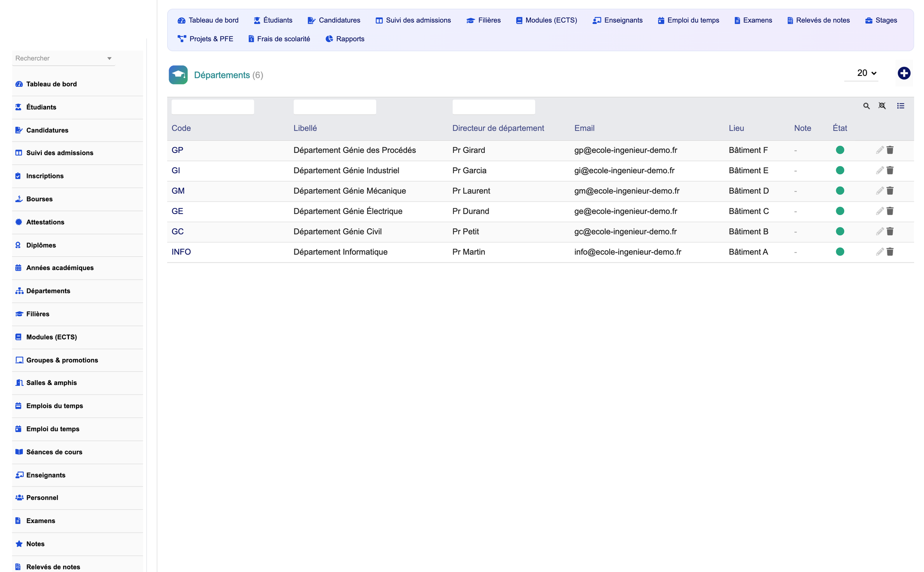This screenshot has height=572, width=924.
Task: Open Rapports in top navigation
Action: point(345,39)
